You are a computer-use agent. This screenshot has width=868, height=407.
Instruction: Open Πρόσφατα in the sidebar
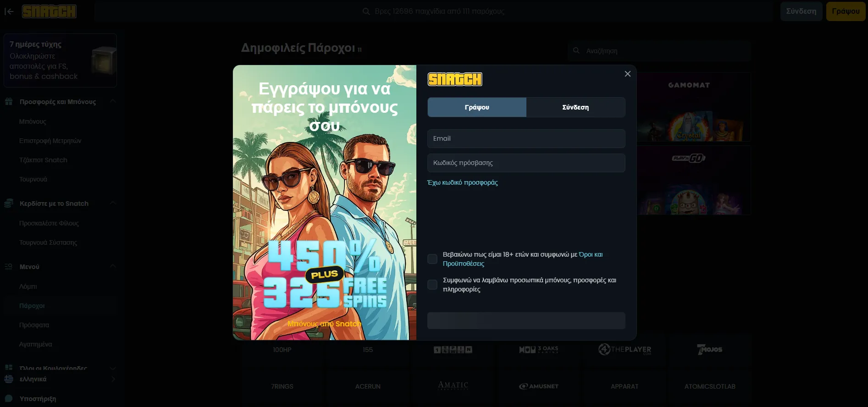point(34,325)
